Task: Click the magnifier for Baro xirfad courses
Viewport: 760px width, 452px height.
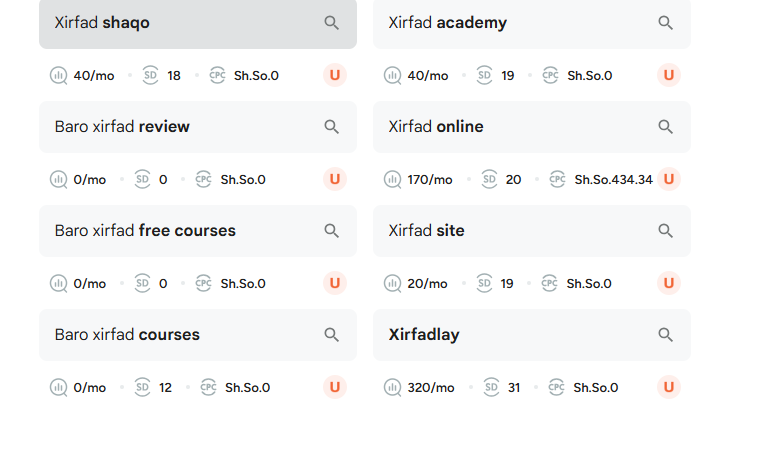Action: (x=332, y=335)
